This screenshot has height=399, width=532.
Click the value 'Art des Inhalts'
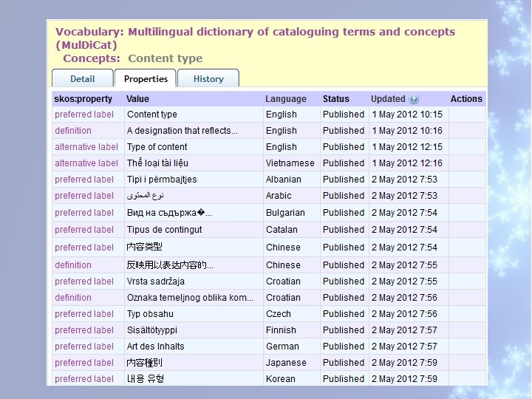(x=155, y=347)
